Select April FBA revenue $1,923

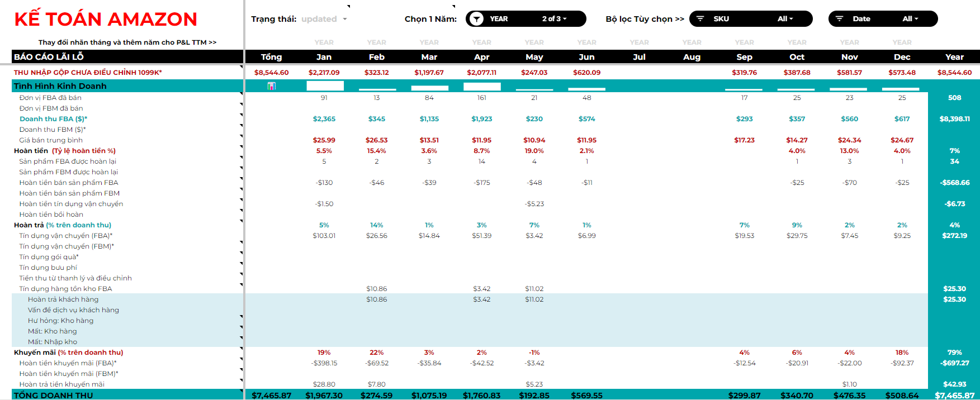tap(482, 119)
